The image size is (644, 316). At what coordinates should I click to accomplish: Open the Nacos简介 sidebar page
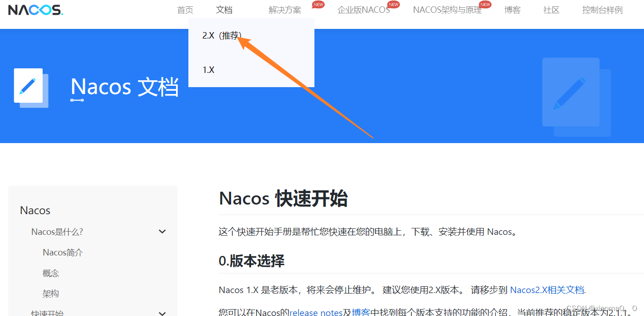pyautogui.click(x=63, y=252)
